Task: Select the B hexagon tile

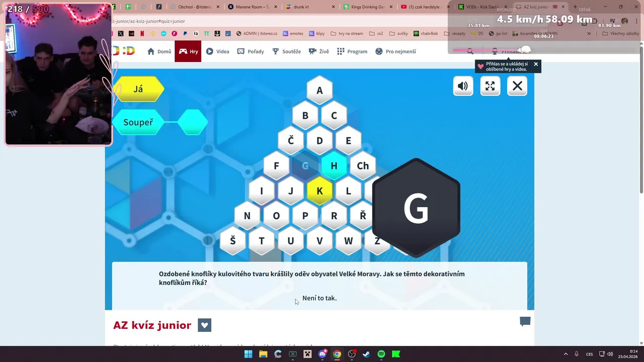Action: click(x=305, y=116)
